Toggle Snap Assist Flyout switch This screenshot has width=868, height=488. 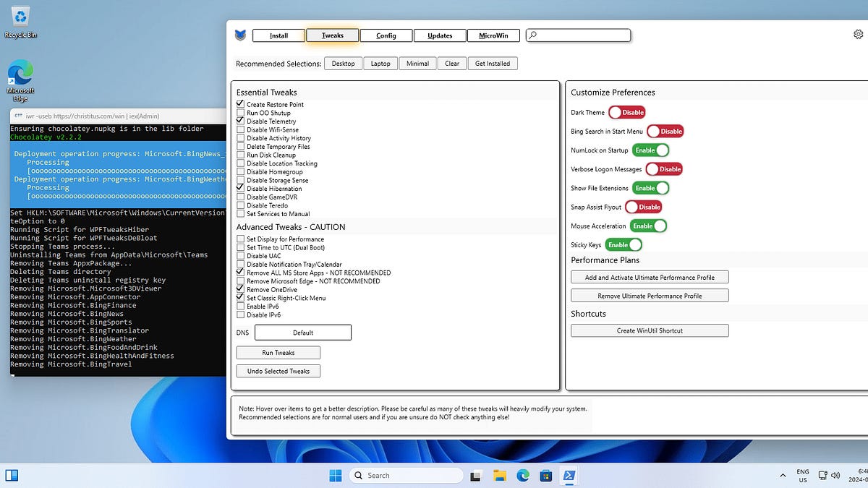coord(643,207)
